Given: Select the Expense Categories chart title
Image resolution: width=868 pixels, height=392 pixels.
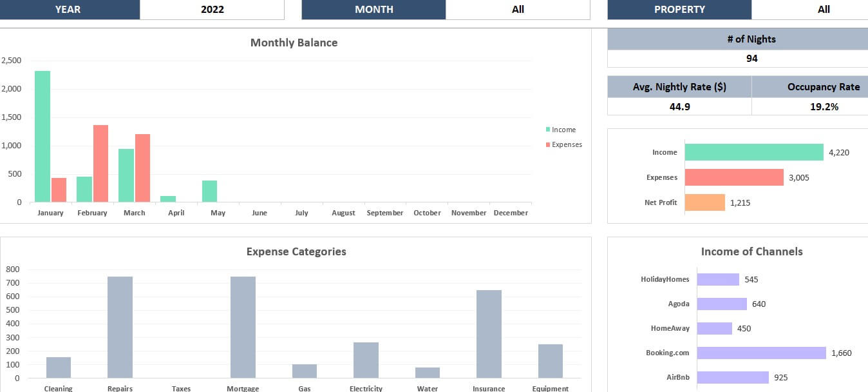Looking at the screenshot, I should pos(296,251).
